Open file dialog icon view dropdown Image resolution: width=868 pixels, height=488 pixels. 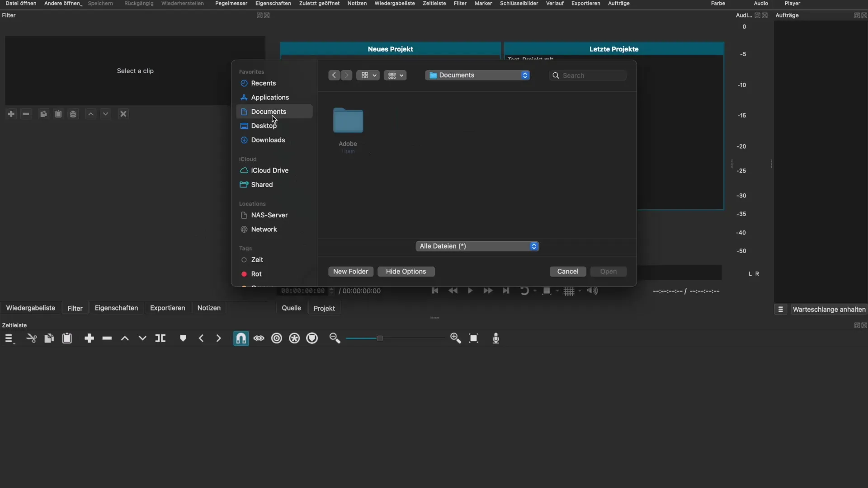tap(368, 75)
